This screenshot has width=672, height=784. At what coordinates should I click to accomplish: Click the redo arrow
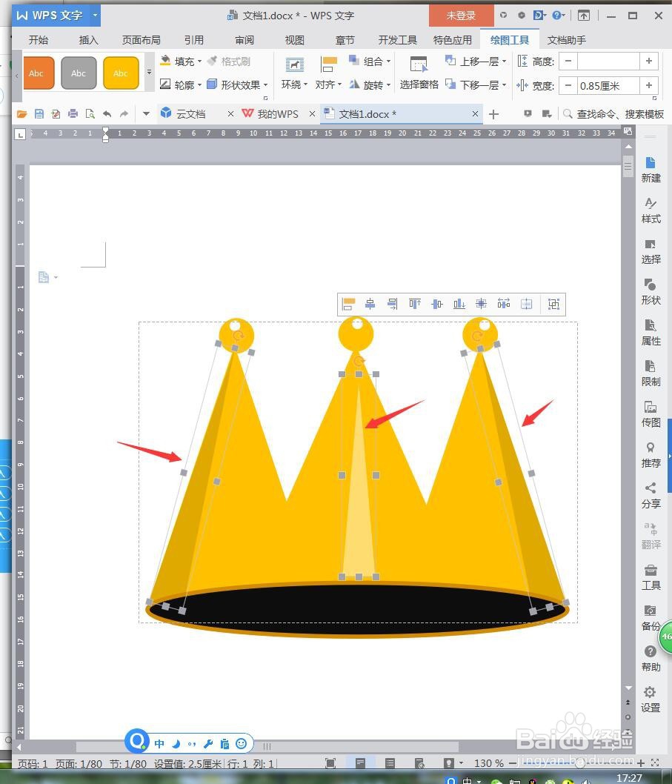click(124, 114)
